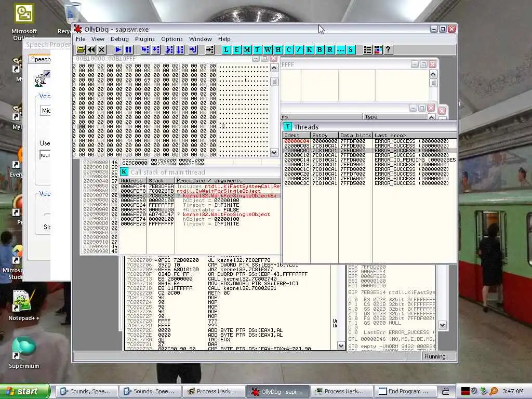Pause execution with the pause icon
This screenshot has width=532, height=399.
pos(128,50)
